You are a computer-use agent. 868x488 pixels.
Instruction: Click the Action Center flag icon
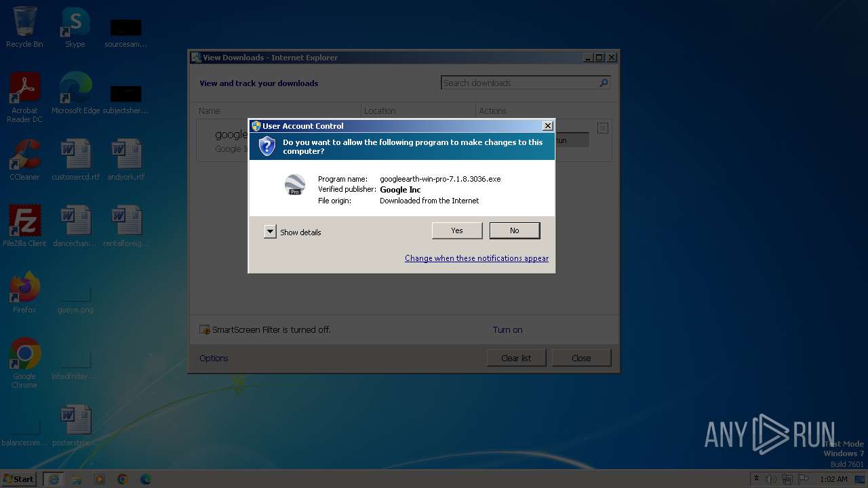[804, 479]
